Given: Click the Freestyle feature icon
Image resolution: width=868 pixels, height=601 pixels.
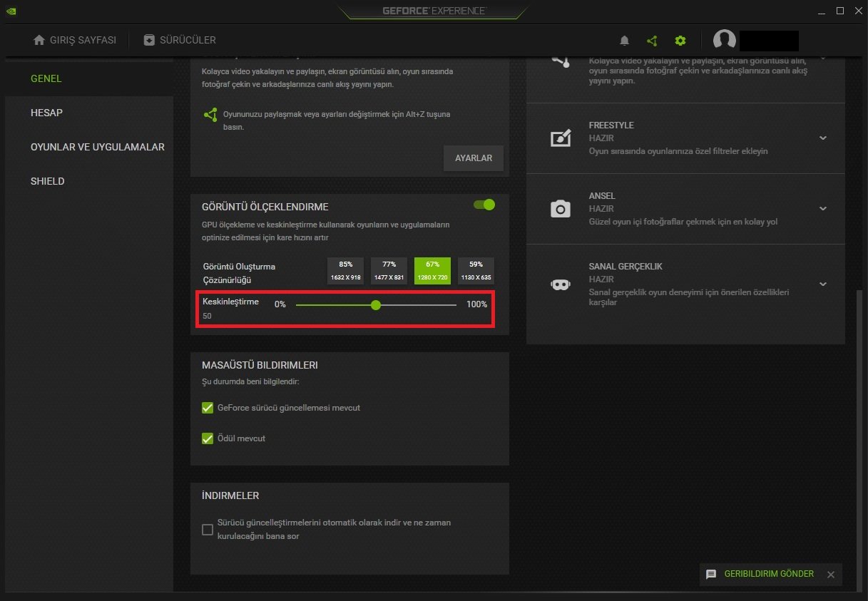Looking at the screenshot, I should coord(561,138).
